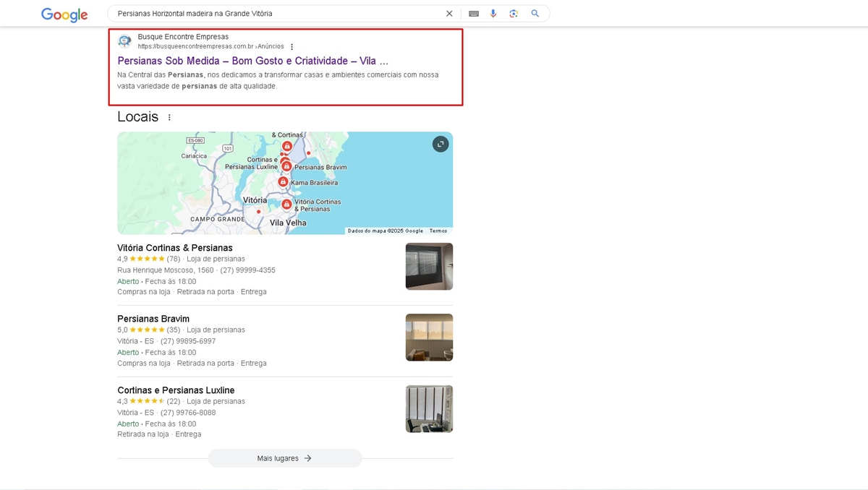View Cortinas e Persianas Luxline photo
Screen dimensions: 868x490
pos(429,409)
